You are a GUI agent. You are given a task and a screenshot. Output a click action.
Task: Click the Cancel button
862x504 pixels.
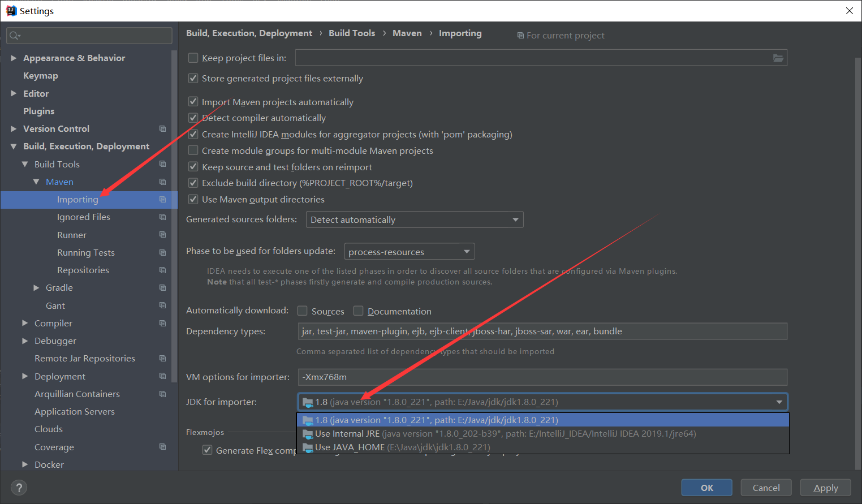[x=766, y=488]
